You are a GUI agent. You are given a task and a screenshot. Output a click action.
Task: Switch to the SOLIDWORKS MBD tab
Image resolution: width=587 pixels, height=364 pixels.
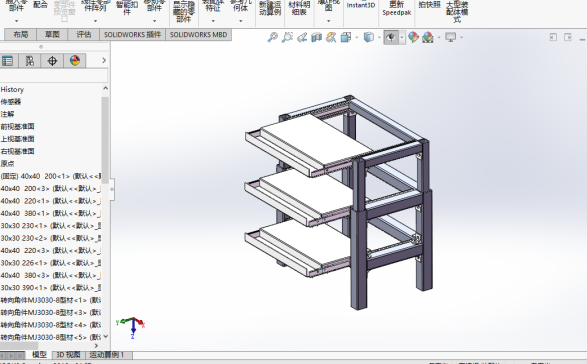pyautogui.click(x=198, y=34)
